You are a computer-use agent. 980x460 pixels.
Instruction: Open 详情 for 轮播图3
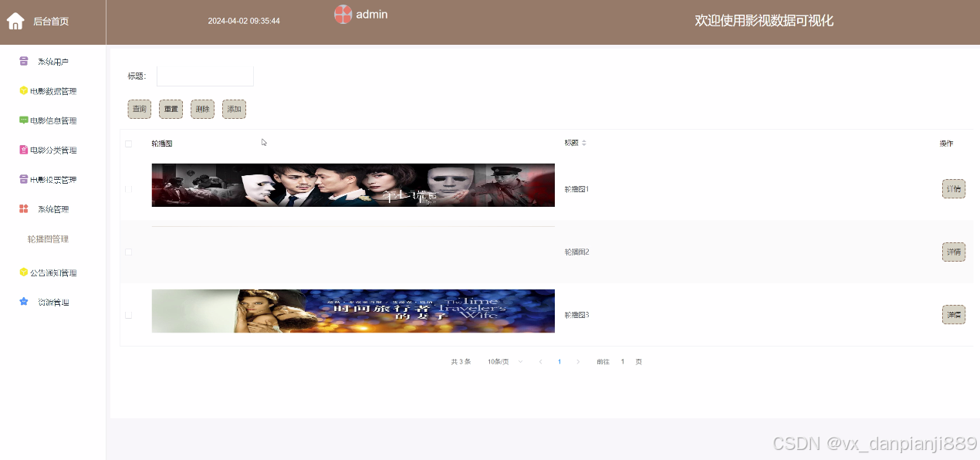954,315
